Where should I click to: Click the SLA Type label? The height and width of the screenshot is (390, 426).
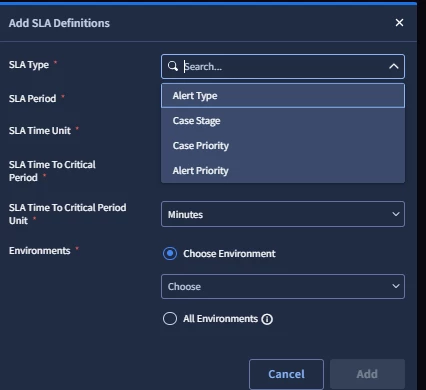[x=29, y=65]
